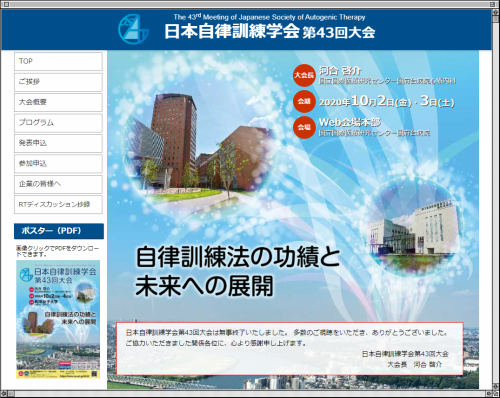
Task: Open the TOP menu item
Action: pyautogui.click(x=58, y=61)
